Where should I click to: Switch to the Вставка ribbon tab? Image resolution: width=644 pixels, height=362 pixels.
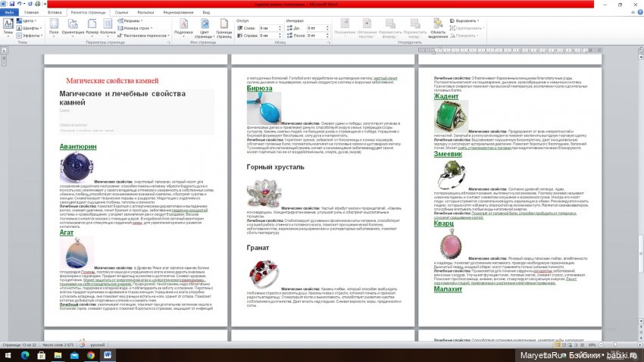coord(55,13)
